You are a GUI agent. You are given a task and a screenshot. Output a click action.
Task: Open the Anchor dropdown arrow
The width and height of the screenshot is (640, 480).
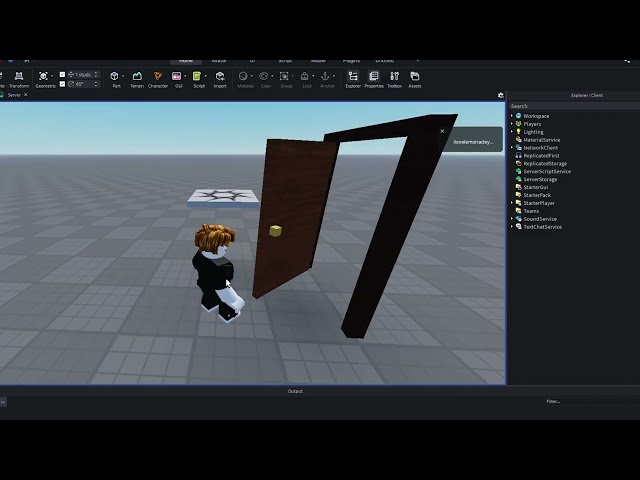333,76
